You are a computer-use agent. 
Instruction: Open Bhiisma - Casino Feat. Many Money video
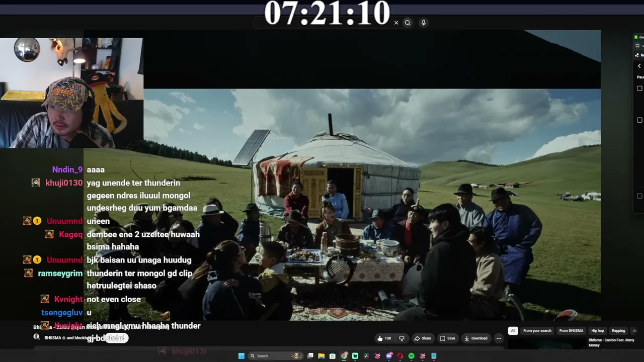point(611,342)
